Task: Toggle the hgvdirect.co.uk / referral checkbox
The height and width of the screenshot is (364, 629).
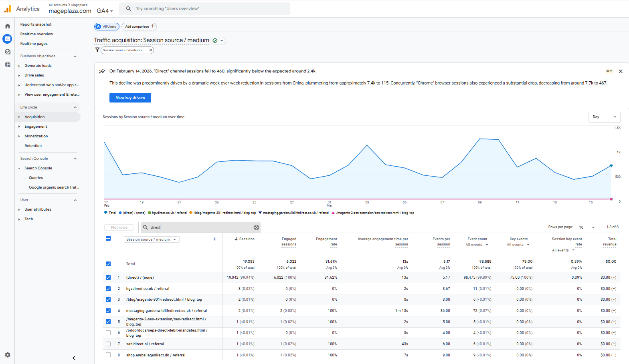Action: tap(108, 289)
